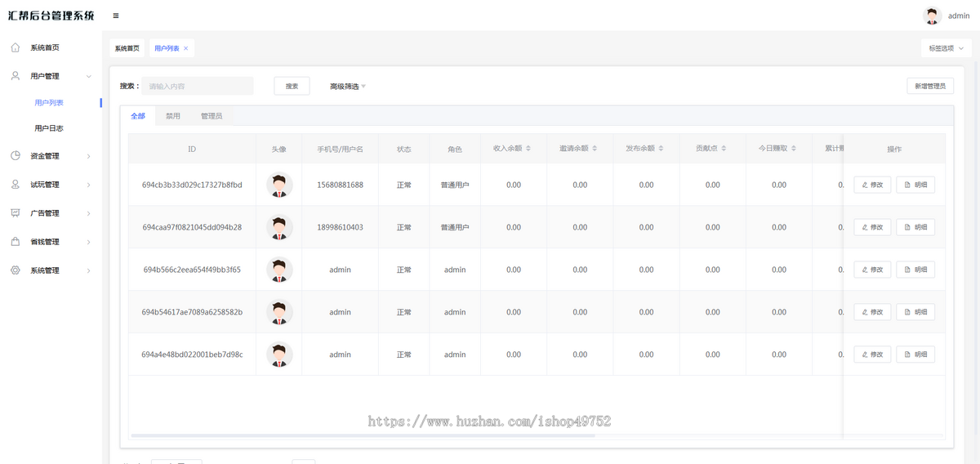Image resolution: width=980 pixels, height=464 pixels.
Task: Click the 搜索 button
Action: 292,86
